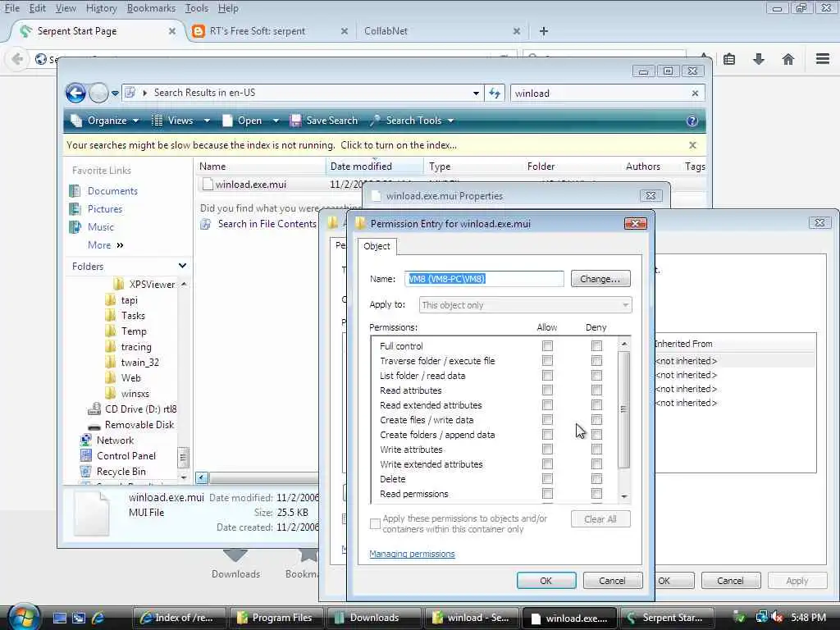Click the Show Desktop quick launch icon
840x630 pixels.
(x=60, y=618)
